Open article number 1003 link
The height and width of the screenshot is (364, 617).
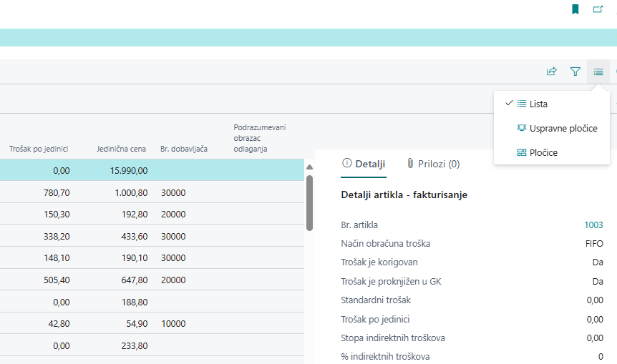pyautogui.click(x=593, y=225)
